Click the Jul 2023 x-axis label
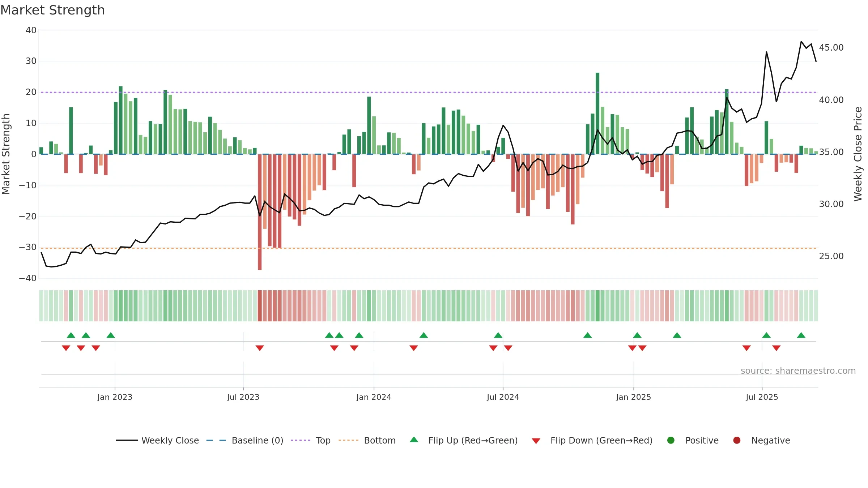The image size is (868, 488). coord(243,397)
